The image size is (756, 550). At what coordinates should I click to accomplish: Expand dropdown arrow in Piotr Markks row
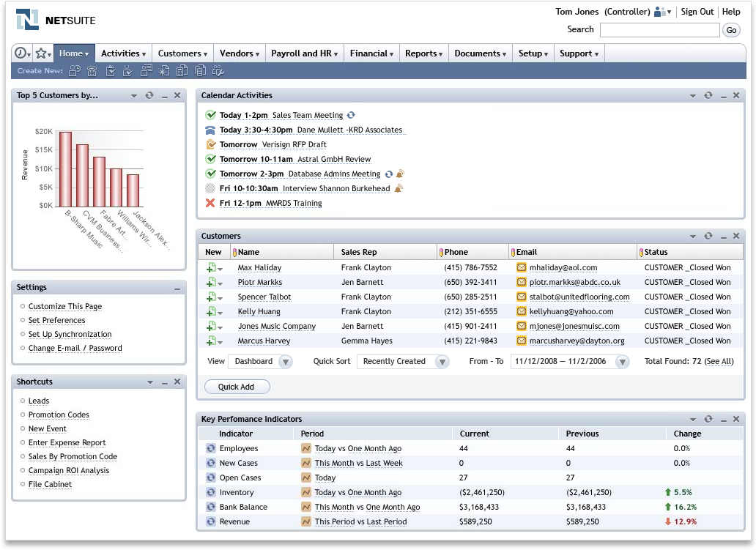click(x=220, y=284)
